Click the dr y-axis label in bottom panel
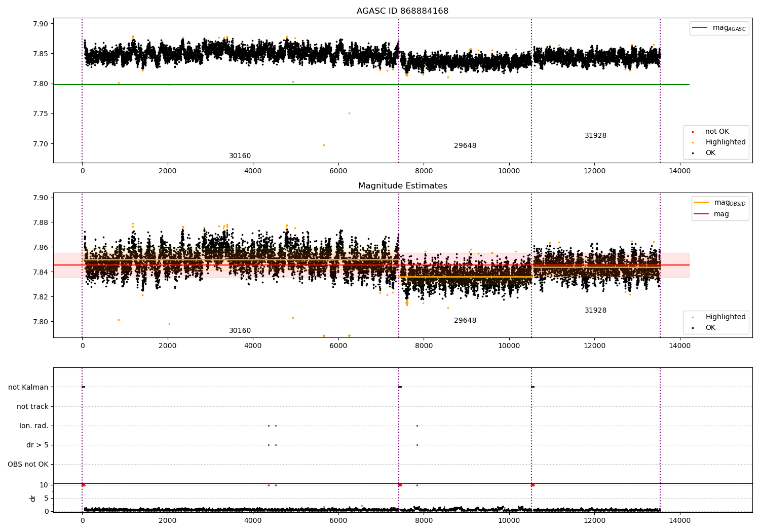The height and width of the screenshot is (532, 760). pyautogui.click(x=33, y=499)
